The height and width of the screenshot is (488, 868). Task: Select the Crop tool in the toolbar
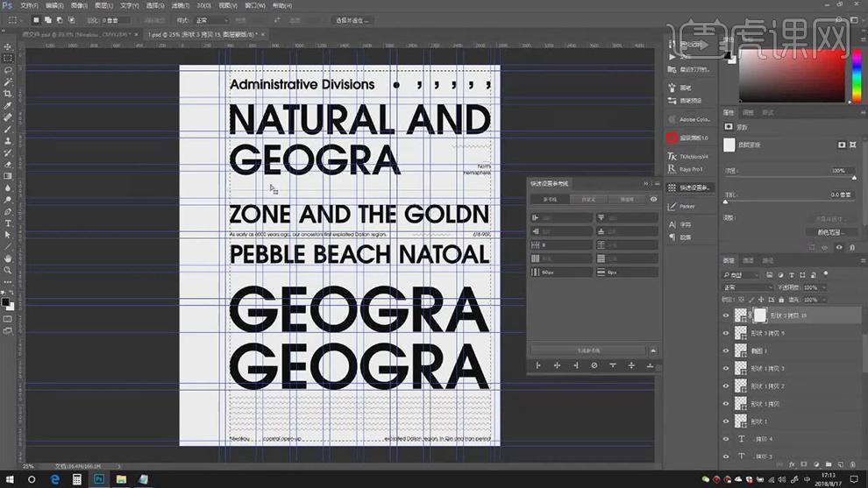[8, 94]
